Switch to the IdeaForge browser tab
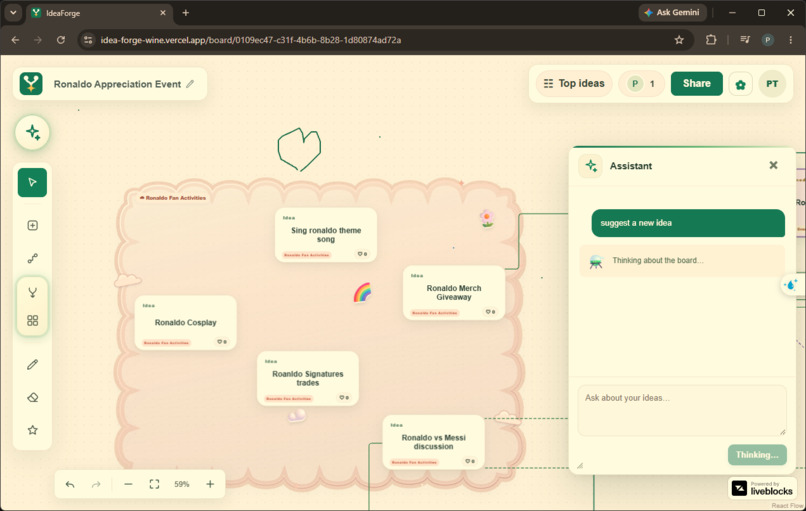This screenshot has height=511, width=806. pyautogui.click(x=99, y=13)
